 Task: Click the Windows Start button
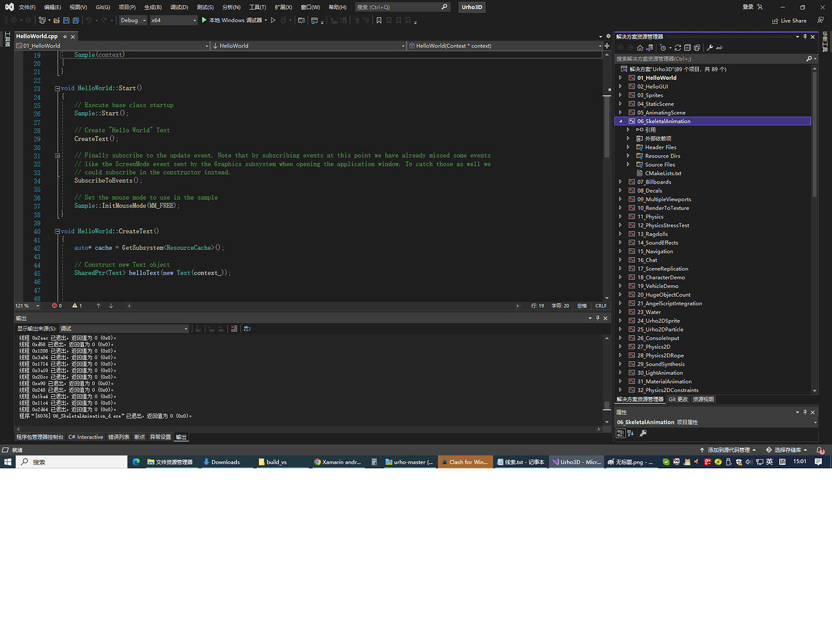(x=8, y=462)
